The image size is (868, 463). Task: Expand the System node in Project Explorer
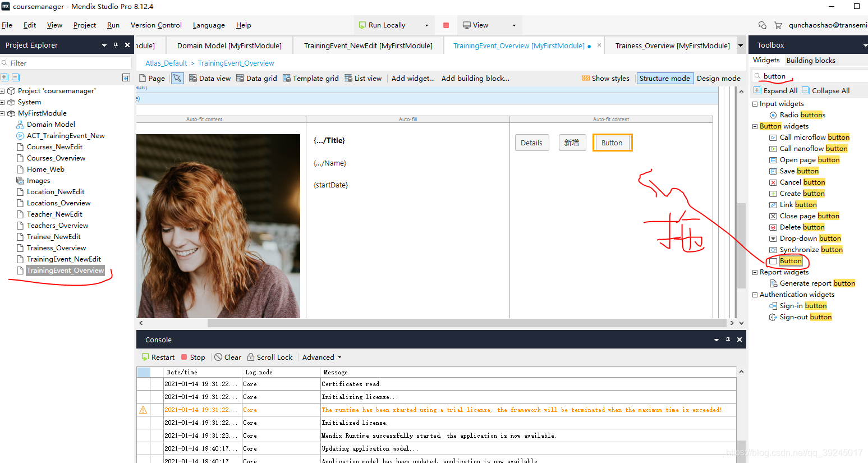[3, 102]
